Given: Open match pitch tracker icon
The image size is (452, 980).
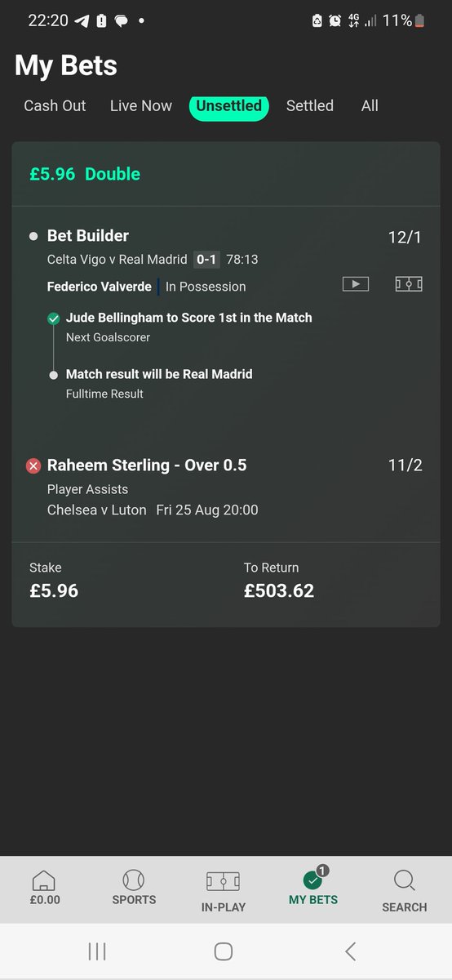Looking at the screenshot, I should [x=408, y=284].
